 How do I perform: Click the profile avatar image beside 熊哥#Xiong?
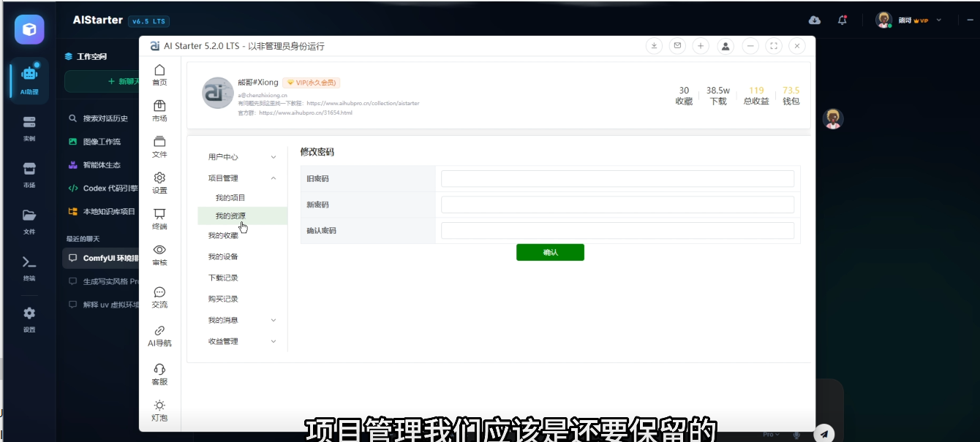coord(218,93)
